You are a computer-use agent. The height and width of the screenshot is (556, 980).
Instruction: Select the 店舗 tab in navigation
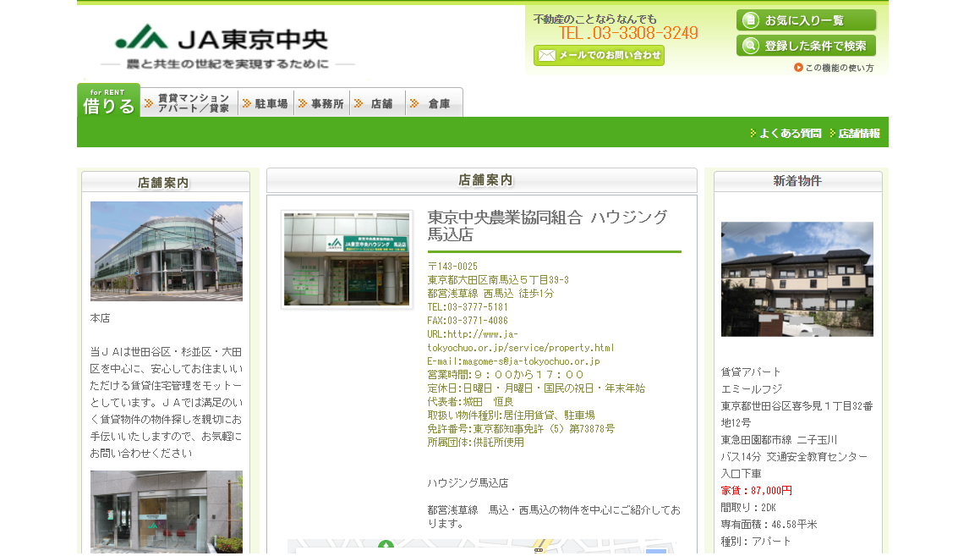377,103
